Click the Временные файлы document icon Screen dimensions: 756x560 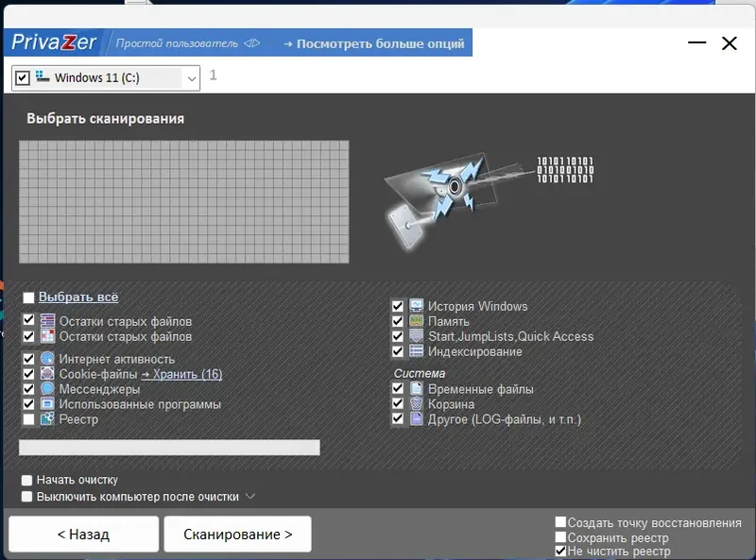point(416,388)
